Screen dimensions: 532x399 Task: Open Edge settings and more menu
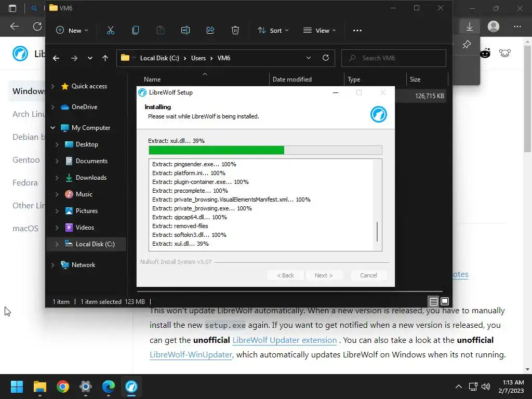click(517, 26)
